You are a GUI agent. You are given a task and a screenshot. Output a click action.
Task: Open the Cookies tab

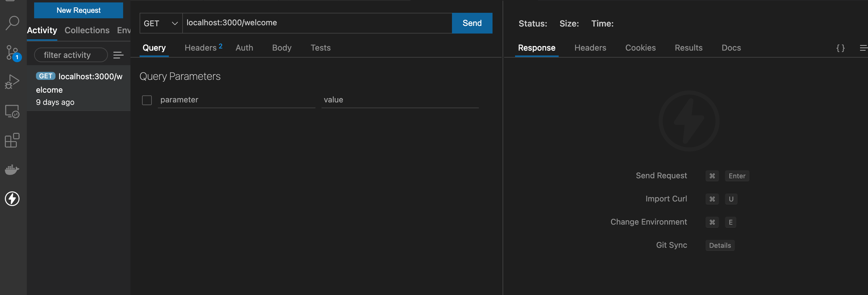coord(640,48)
